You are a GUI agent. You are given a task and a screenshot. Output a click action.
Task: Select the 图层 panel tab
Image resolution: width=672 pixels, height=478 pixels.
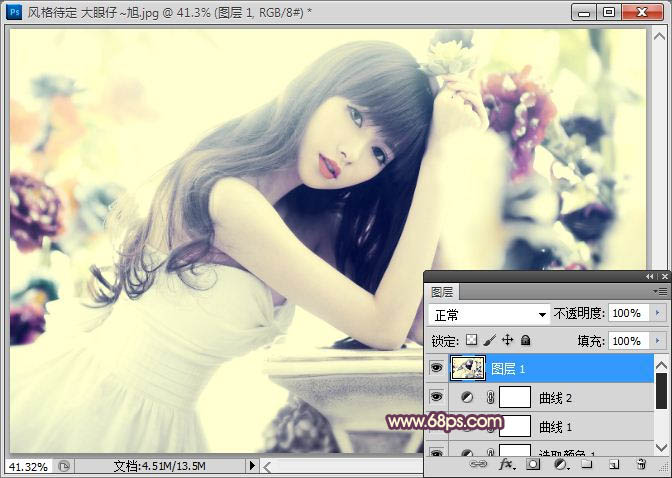[x=442, y=292]
